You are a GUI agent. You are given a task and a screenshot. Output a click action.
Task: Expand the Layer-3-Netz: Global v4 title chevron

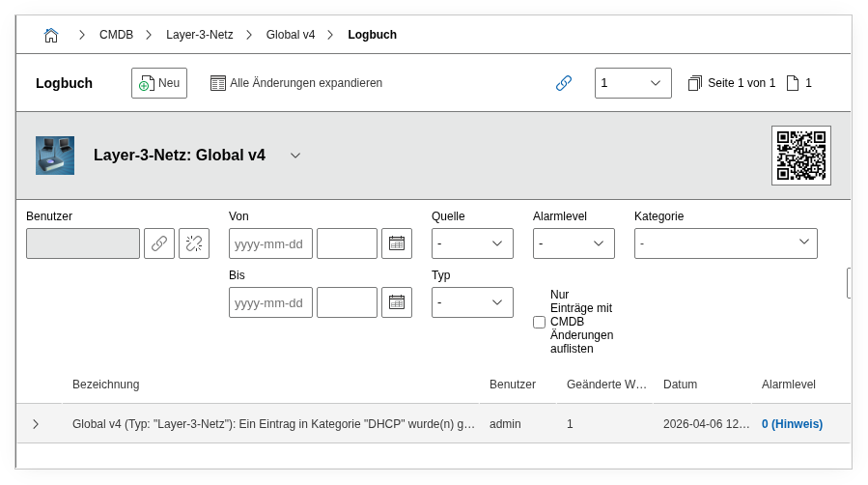click(x=295, y=156)
